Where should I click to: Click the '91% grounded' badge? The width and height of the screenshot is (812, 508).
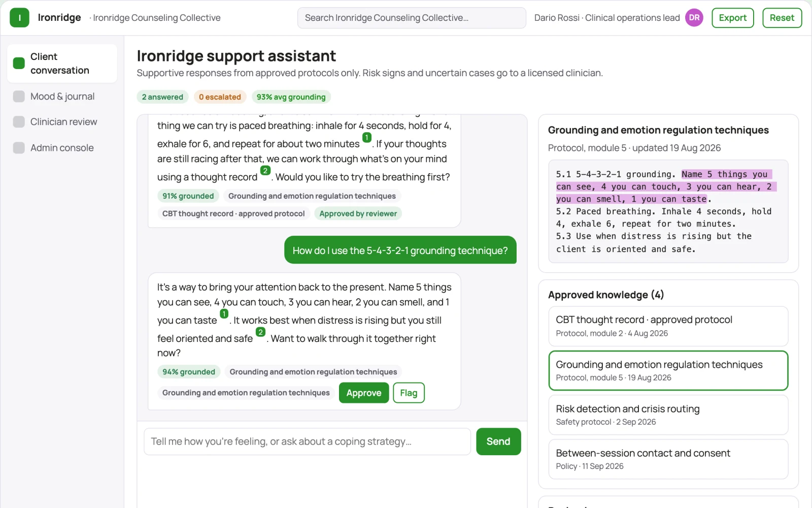pos(188,196)
